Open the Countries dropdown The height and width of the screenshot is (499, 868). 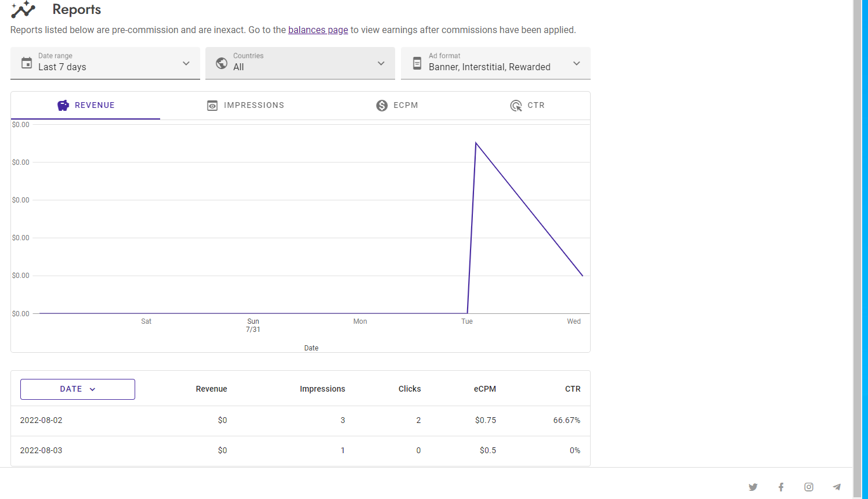click(381, 63)
